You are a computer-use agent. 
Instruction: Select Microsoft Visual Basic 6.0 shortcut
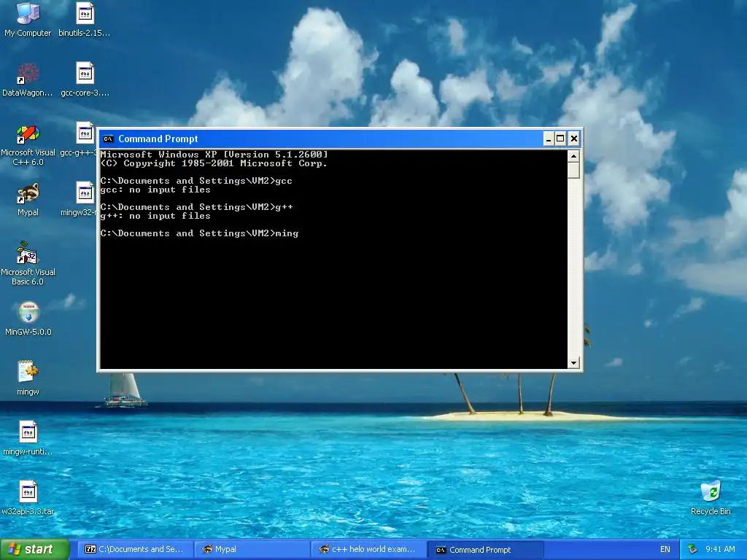click(28, 252)
